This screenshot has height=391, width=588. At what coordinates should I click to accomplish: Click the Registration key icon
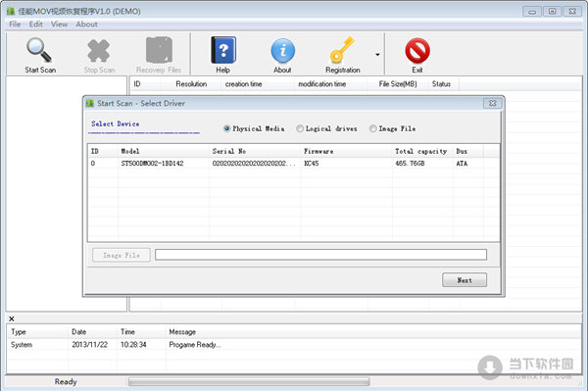[342, 49]
